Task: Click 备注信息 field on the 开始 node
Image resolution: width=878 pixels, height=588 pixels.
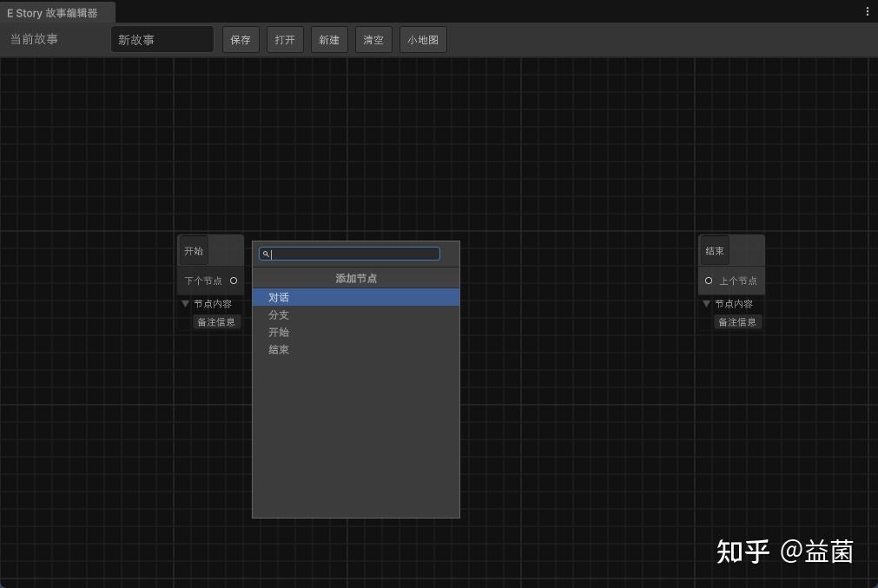Action: coord(216,321)
